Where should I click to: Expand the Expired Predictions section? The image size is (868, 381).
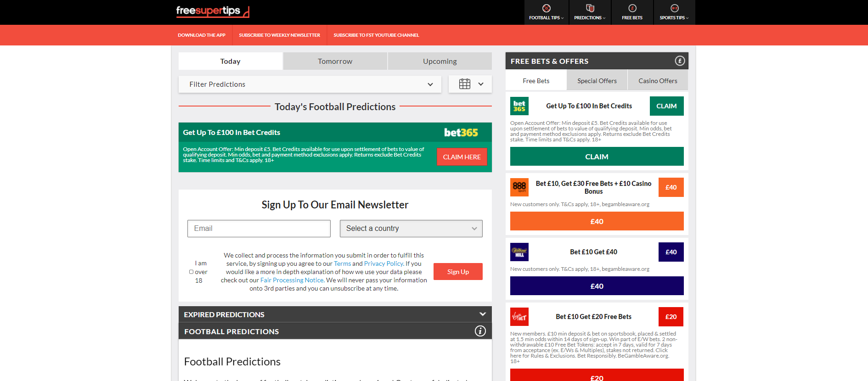pos(335,314)
